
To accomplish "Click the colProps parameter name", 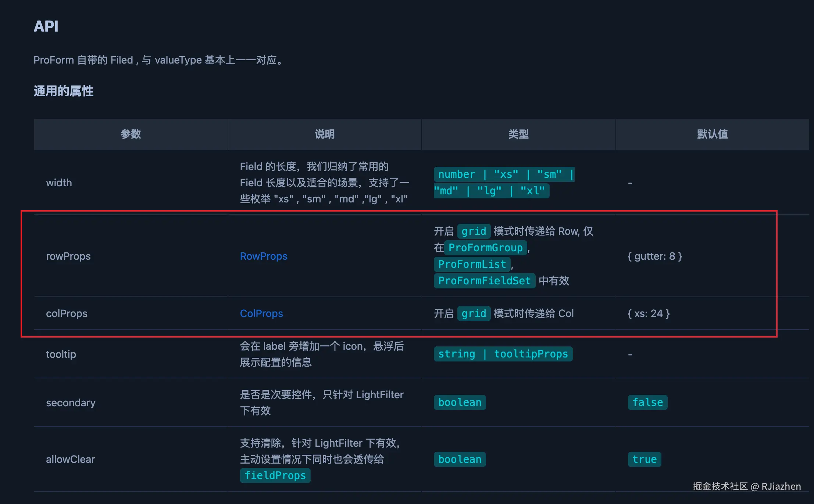I will coord(67,313).
